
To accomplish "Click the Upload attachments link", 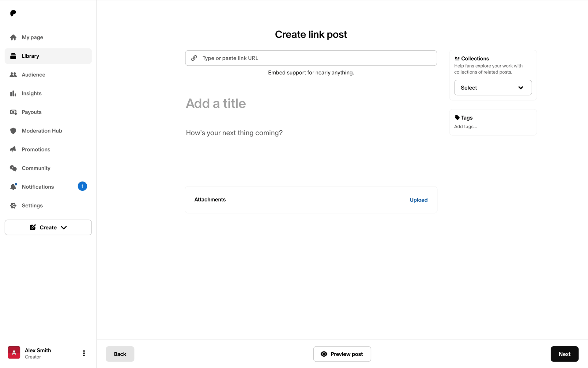I will coord(419,200).
